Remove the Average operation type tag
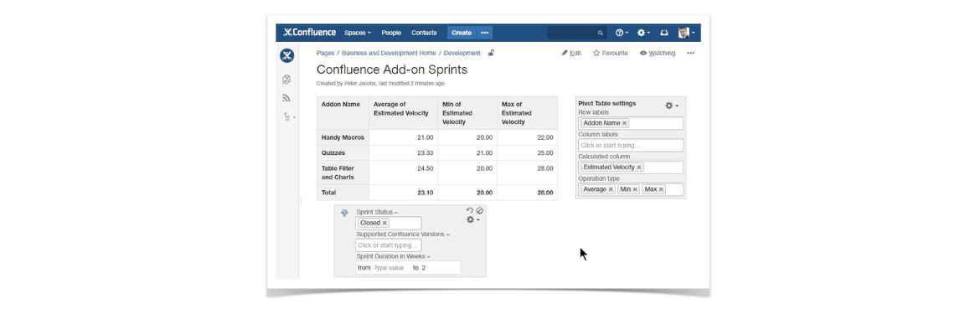 tap(611, 189)
